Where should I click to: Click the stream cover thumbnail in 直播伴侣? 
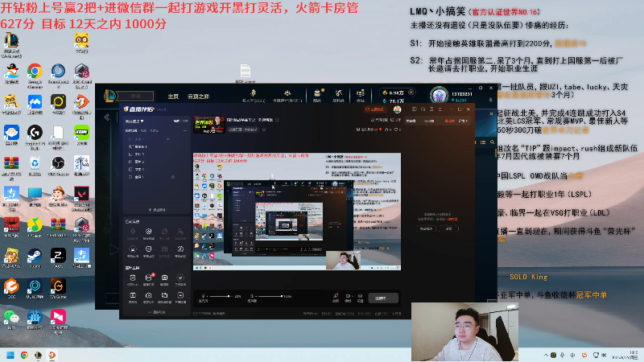point(209,125)
